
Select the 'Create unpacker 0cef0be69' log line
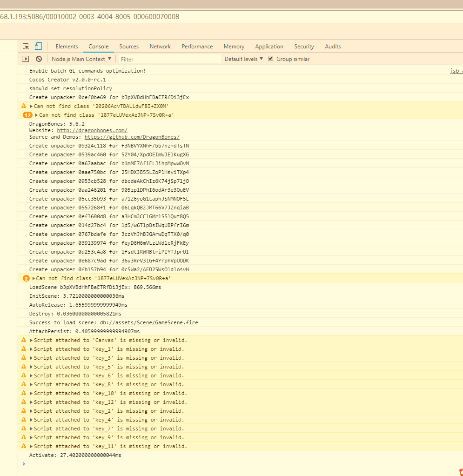point(109,97)
